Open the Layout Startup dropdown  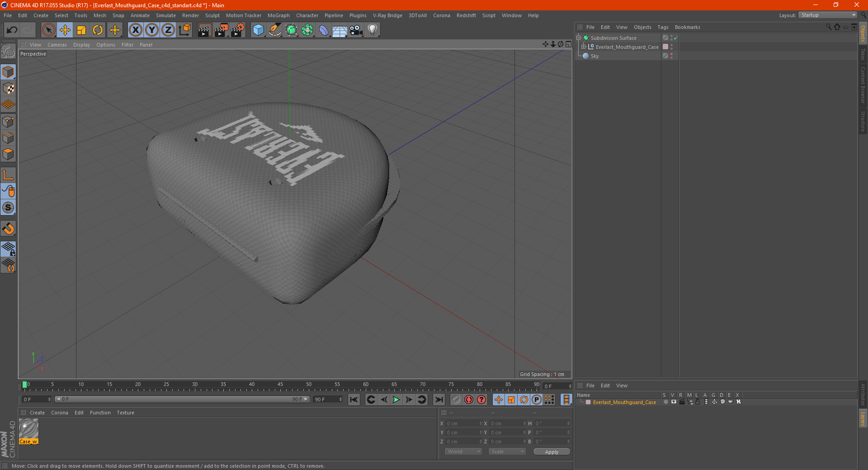pos(828,15)
